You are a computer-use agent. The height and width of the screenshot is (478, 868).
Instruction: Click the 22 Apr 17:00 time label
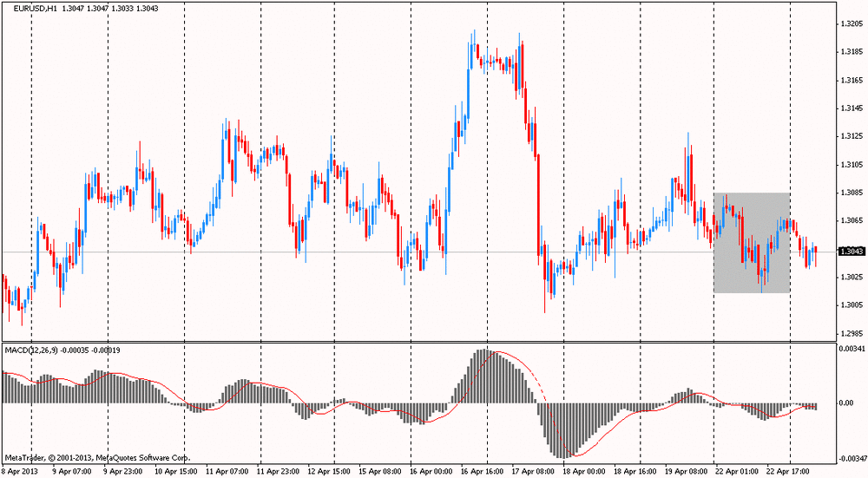(786, 472)
